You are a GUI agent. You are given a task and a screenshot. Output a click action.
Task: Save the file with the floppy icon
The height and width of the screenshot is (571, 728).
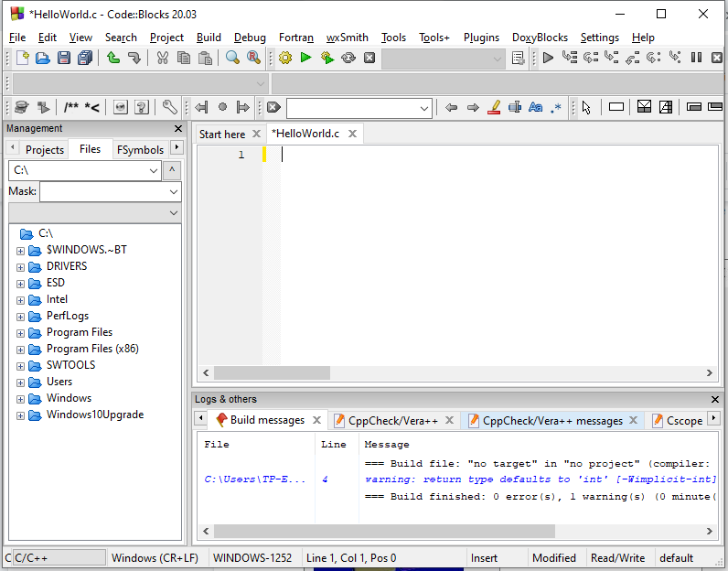click(64, 58)
